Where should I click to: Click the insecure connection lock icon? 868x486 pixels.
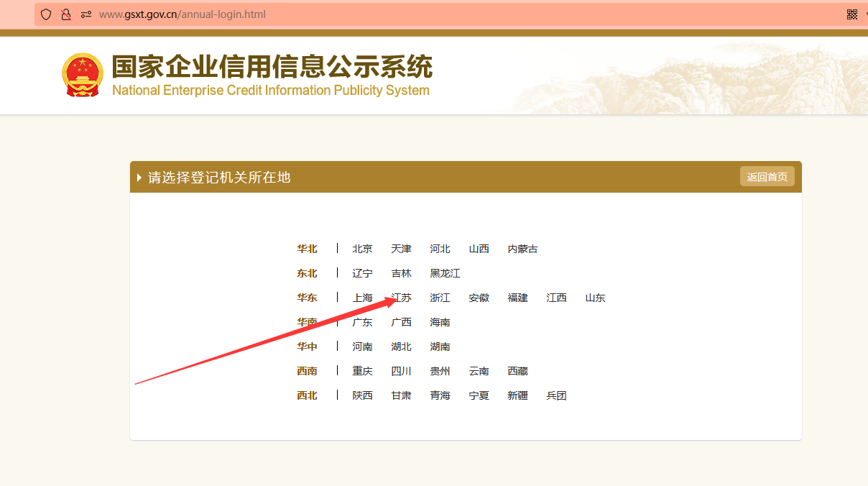(x=66, y=14)
